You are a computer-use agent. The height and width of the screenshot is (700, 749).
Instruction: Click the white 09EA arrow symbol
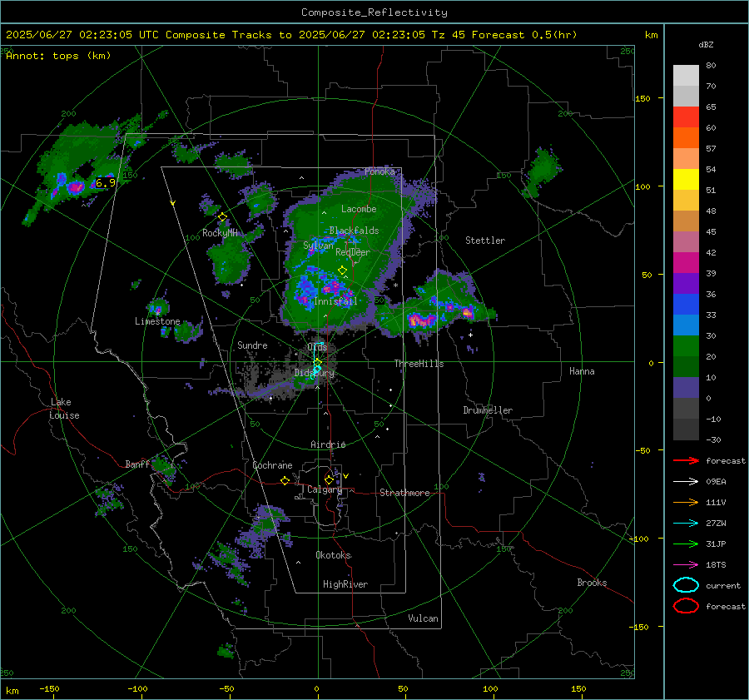tap(686, 482)
